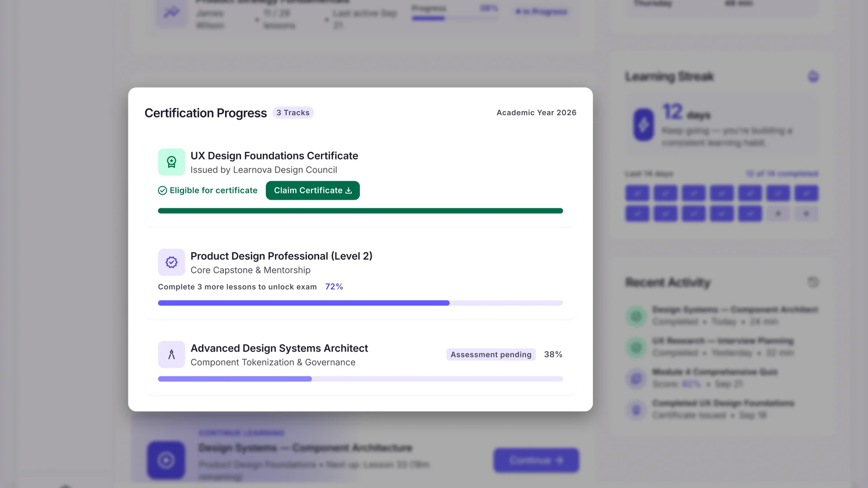Click the 38% progress value
This screenshot has height=488, width=868.
[553, 354]
